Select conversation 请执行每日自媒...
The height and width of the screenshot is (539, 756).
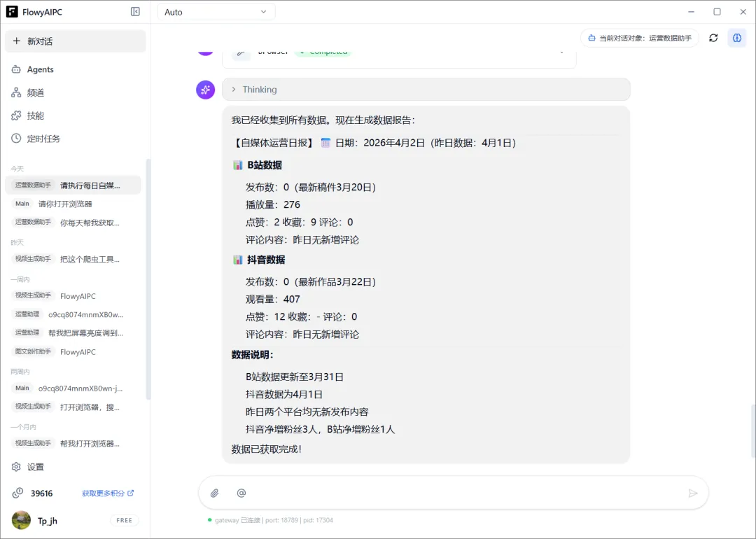point(73,185)
